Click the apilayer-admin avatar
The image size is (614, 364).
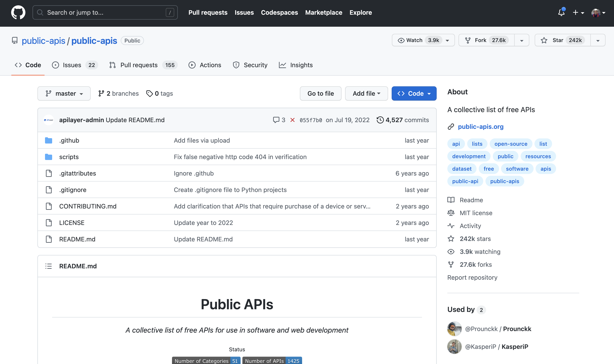pos(49,120)
